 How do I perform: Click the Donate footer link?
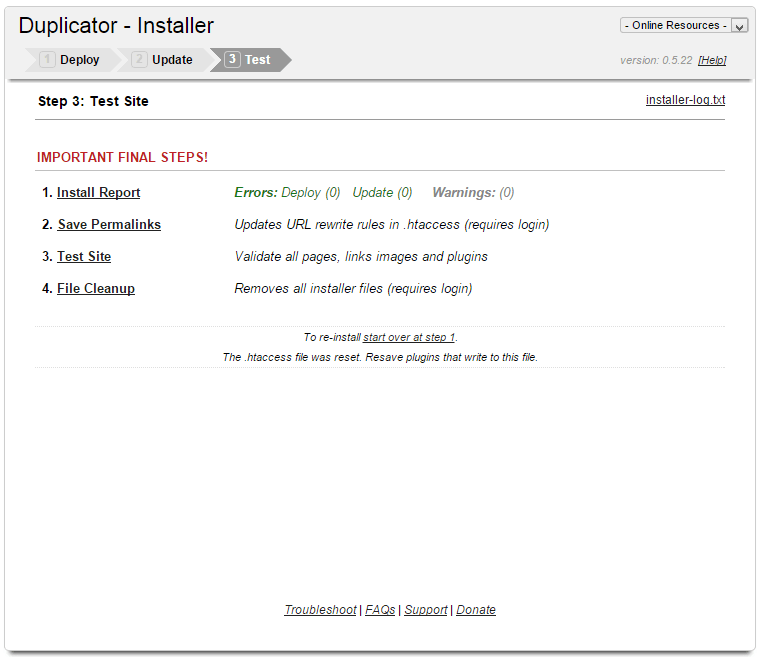[x=476, y=610]
